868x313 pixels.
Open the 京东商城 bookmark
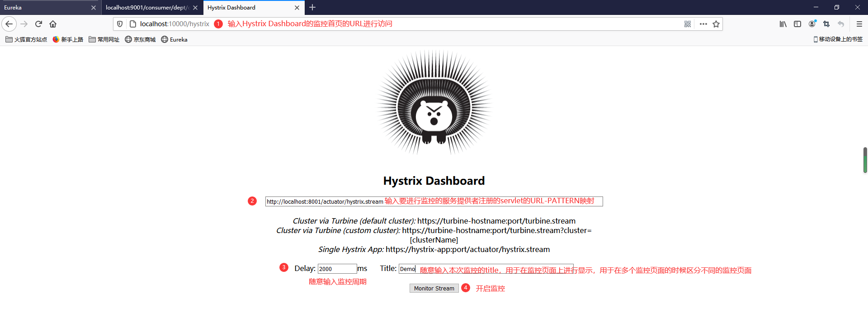[140, 39]
